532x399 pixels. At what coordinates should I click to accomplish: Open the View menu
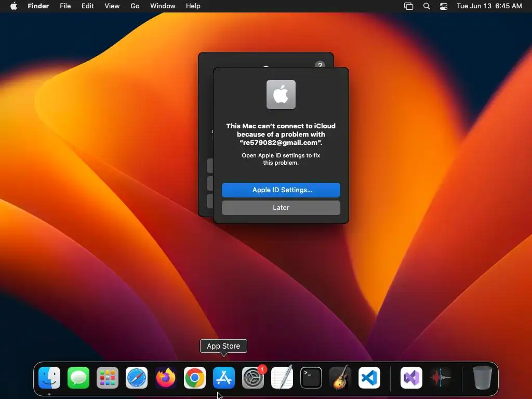click(x=112, y=6)
